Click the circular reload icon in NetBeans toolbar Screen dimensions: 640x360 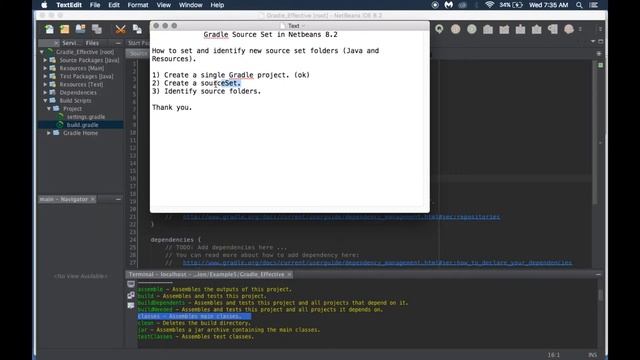pyautogui.click(x=439, y=29)
